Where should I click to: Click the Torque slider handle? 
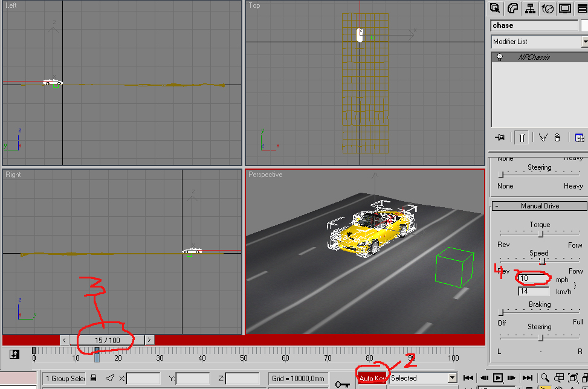(x=541, y=234)
